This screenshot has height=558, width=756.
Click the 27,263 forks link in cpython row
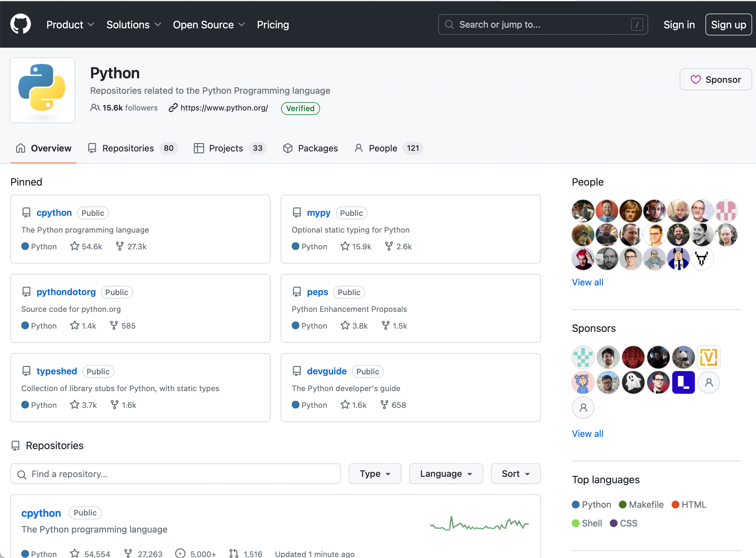coord(143,553)
